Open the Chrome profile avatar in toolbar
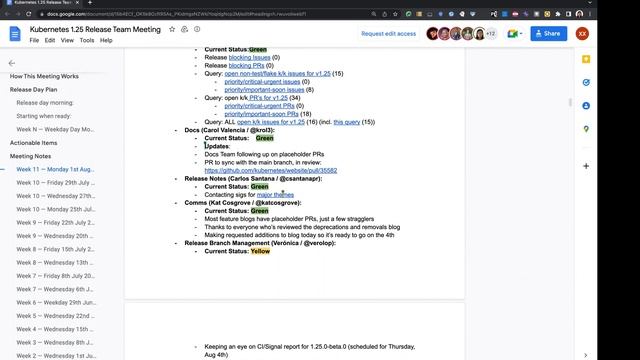This screenshot has height=360, width=640. (x=579, y=14)
